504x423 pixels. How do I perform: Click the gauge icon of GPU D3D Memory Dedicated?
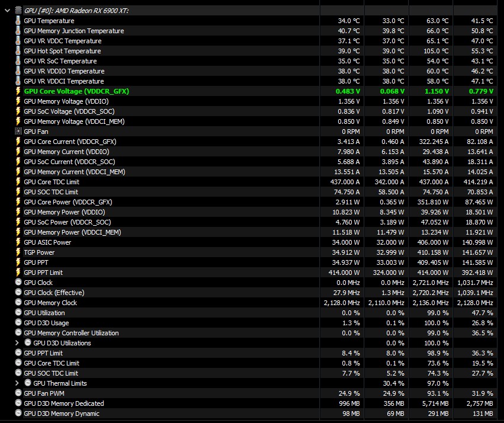[x=18, y=403]
